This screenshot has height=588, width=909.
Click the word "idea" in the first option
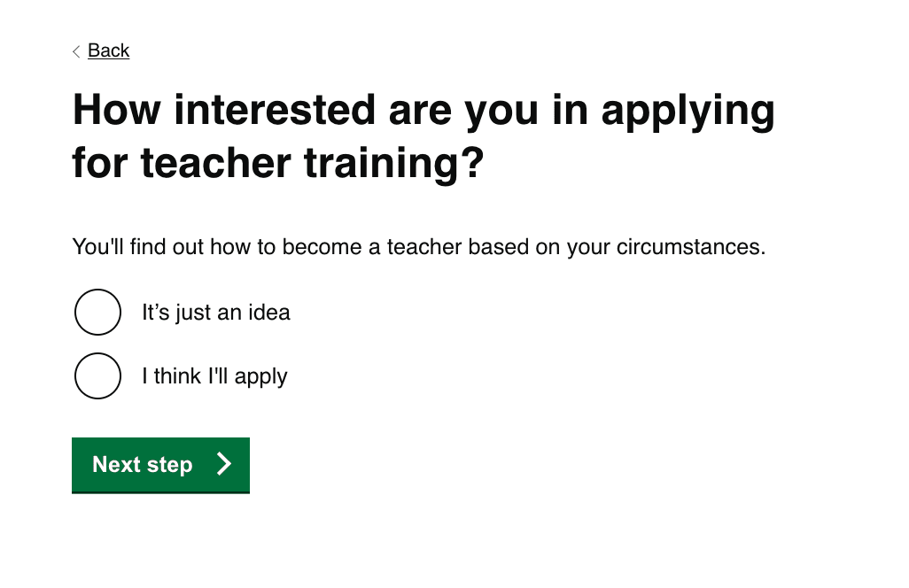pyautogui.click(x=269, y=313)
